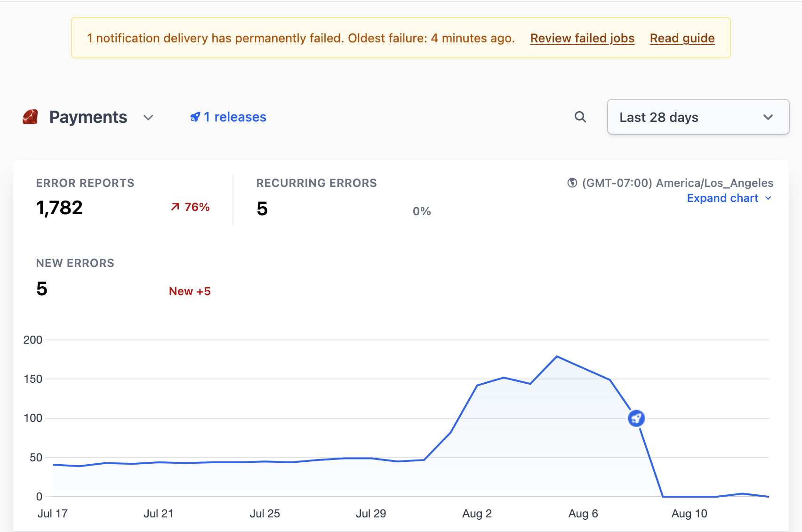Viewport: 802px width, 532px height.
Task: Open Review failed jobs link
Action: click(x=582, y=38)
